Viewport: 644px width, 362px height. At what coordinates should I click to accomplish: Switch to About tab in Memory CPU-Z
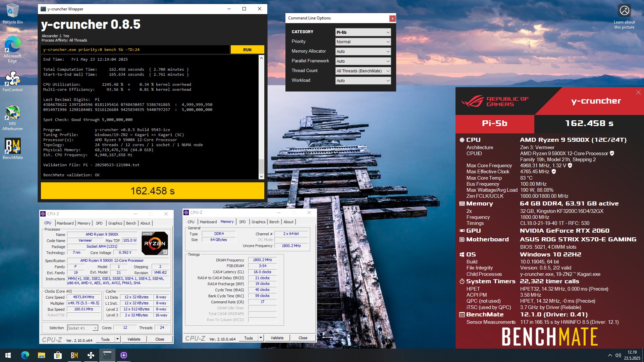point(288,222)
